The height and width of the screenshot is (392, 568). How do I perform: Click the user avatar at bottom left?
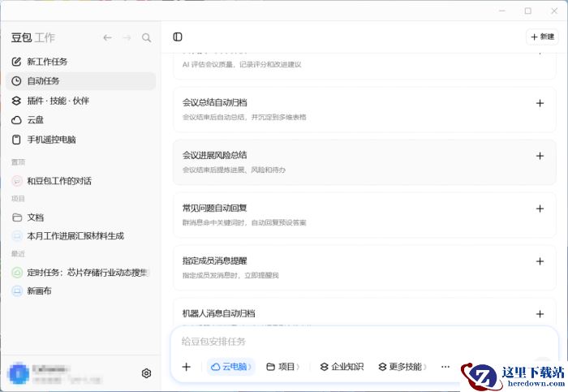point(19,373)
